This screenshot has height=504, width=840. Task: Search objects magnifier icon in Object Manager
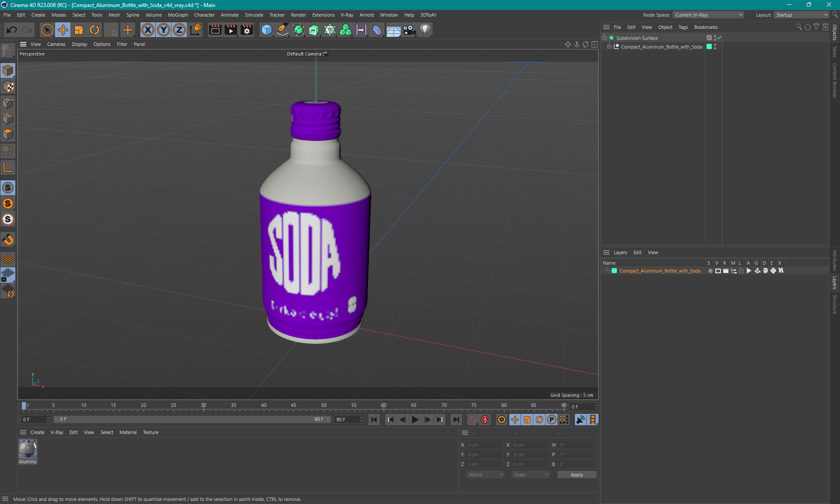point(799,27)
